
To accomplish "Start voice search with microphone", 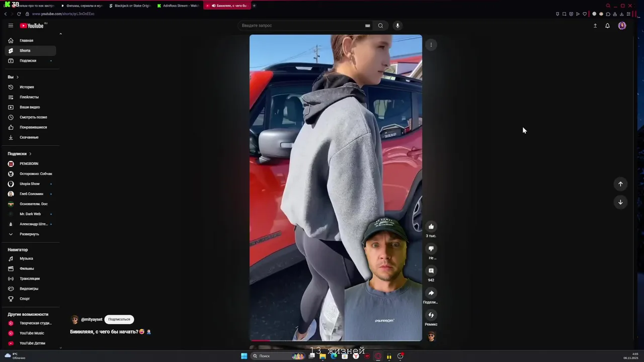I will 397,26.
